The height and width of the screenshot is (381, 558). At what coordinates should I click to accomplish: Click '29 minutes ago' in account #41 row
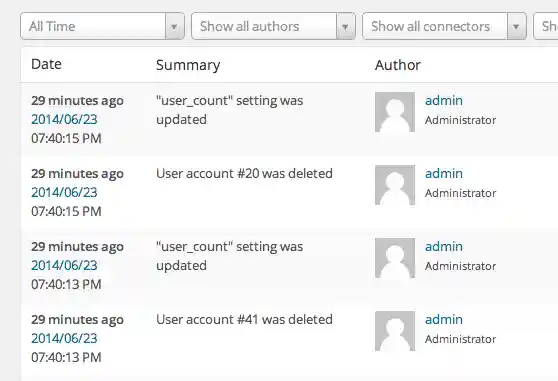pyautogui.click(x=77, y=319)
